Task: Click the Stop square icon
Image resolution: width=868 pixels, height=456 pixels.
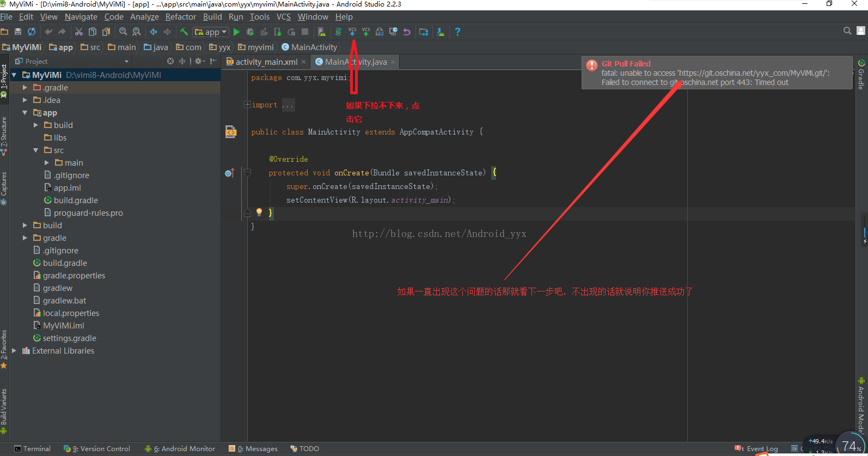Action: tap(305, 32)
